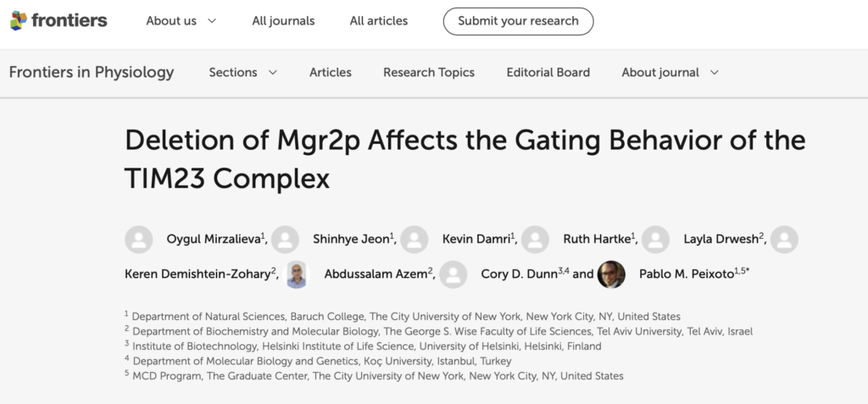Image resolution: width=868 pixels, height=404 pixels.
Task: Click Layla Drwesh's avatar icon
Action: [655, 240]
